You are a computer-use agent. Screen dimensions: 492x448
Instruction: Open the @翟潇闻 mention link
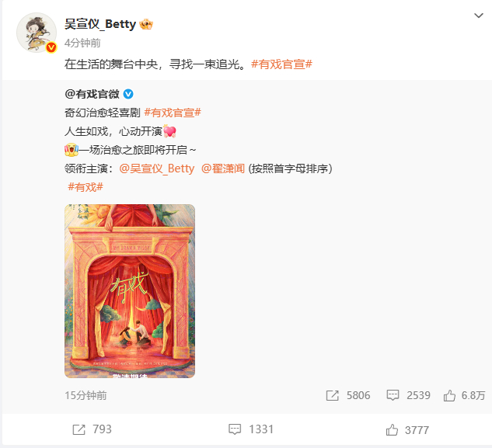click(223, 168)
